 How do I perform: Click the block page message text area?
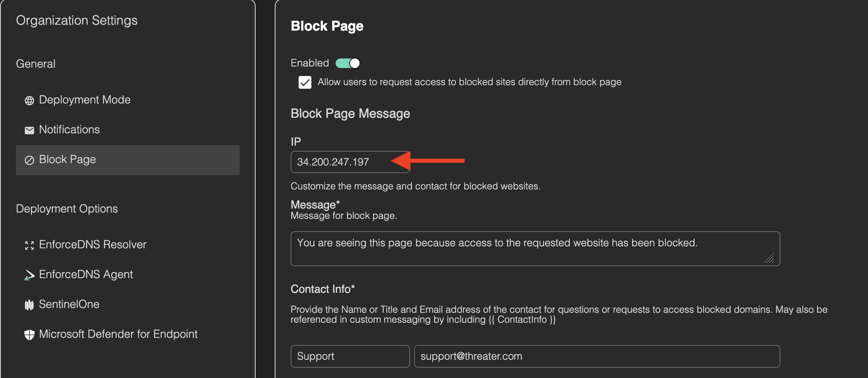click(x=535, y=249)
